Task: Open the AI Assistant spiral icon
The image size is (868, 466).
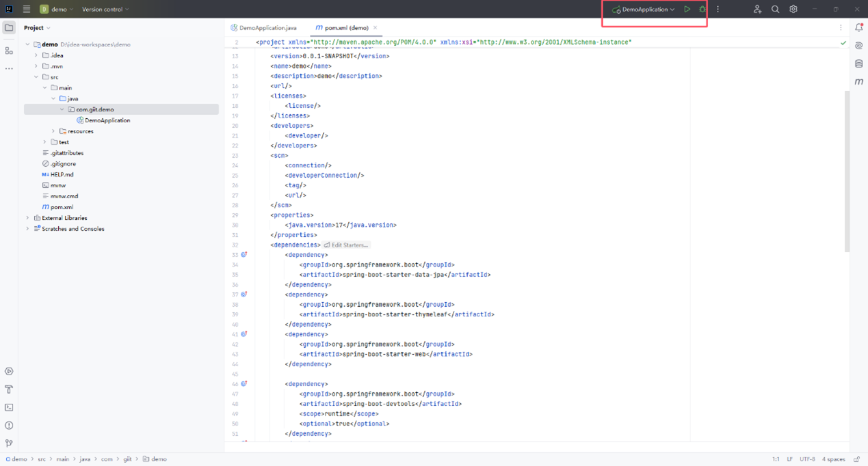Action: click(x=859, y=46)
